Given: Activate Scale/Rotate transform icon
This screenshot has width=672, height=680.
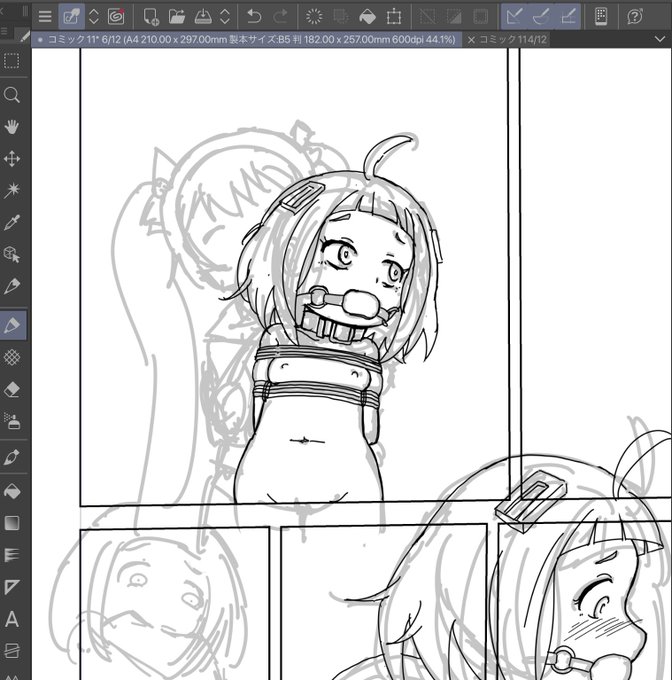Looking at the screenshot, I should (x=394, y=16).
